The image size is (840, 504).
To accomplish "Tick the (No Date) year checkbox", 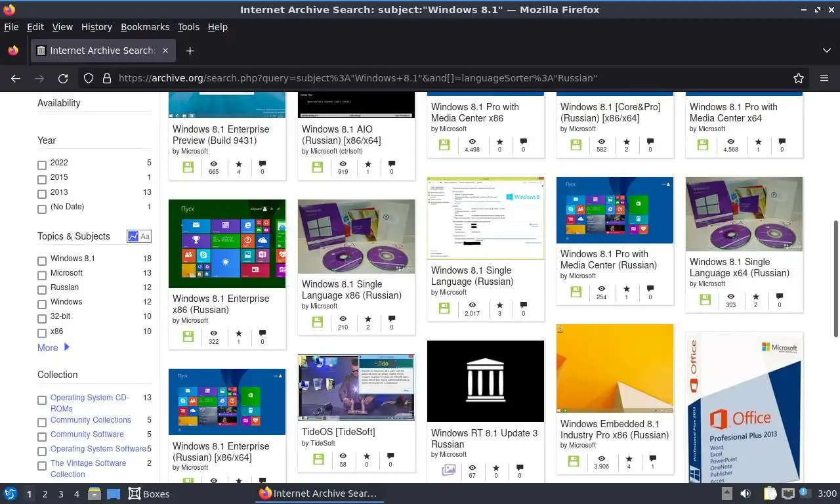I will [42, 209].
